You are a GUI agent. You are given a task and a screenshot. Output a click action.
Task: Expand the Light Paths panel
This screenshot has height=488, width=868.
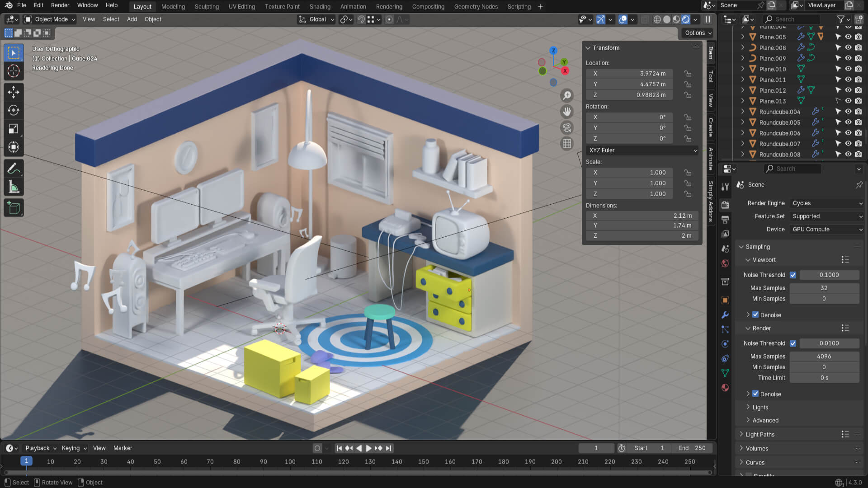pyautogui.click(x=760, y=434)
